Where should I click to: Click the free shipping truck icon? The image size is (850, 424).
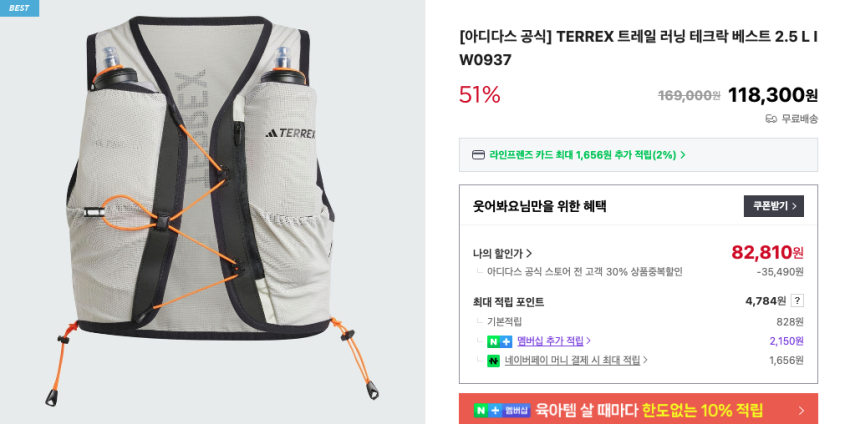[x=771, y=119]
